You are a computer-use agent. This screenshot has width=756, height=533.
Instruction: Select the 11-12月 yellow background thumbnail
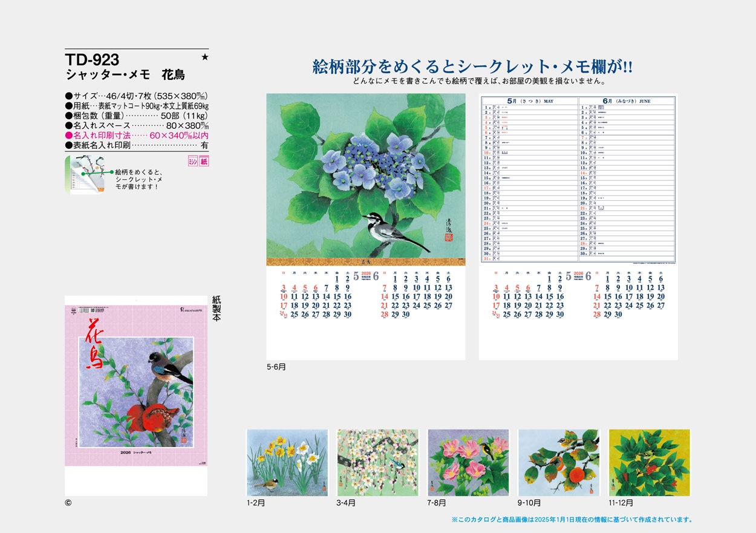pyautogui.click(x=649, y=463)
